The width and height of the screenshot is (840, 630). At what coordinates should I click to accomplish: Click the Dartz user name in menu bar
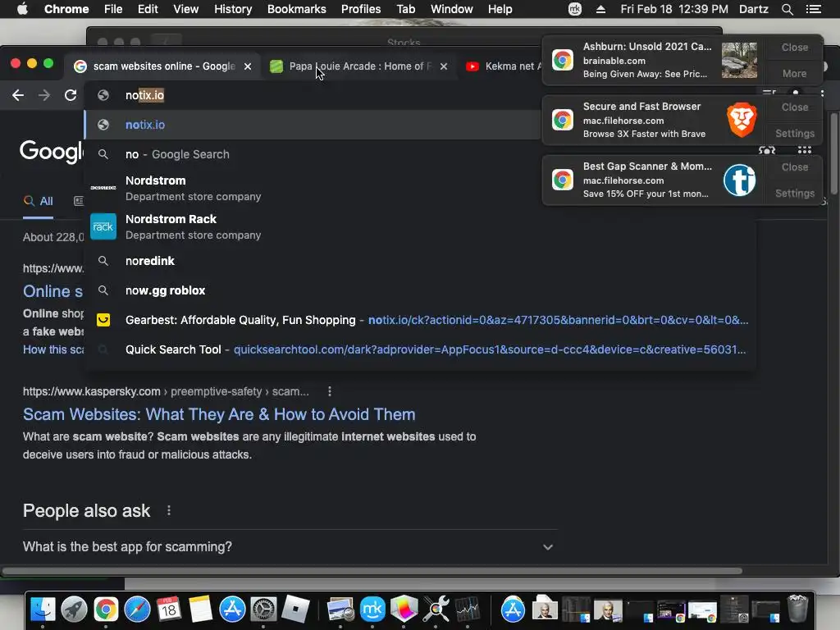pyautogui.click(x=753, y=9)
